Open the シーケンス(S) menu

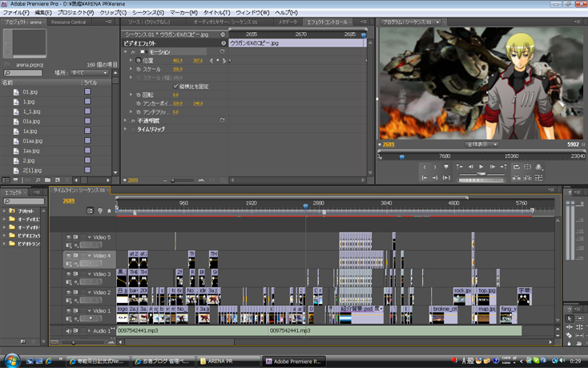click(147, 13)
